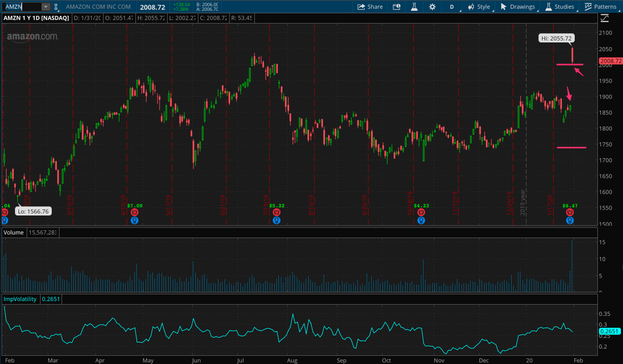
Task: Click the Lo: 1566.76 price bubble
Action: pyautogui.click(x=33, y=211)
